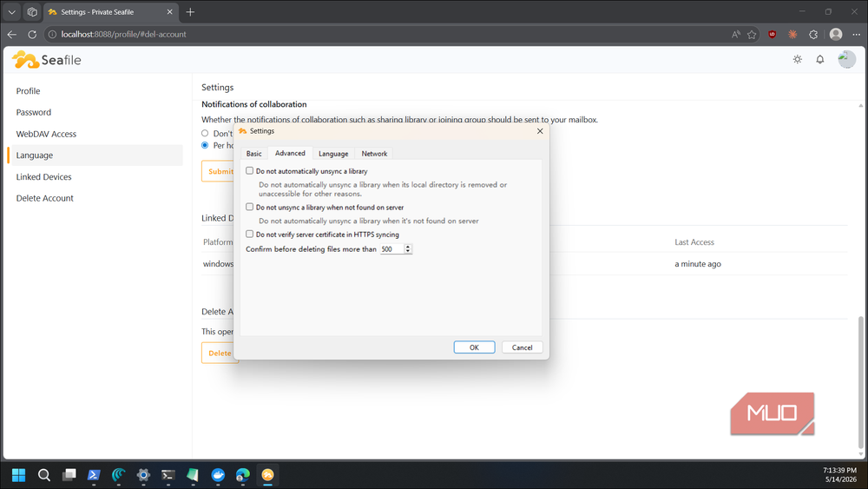This screenshot has height=489, width=868.
Task: Open Windows Search on the taskbar
Action: click(x=43, y=474)
